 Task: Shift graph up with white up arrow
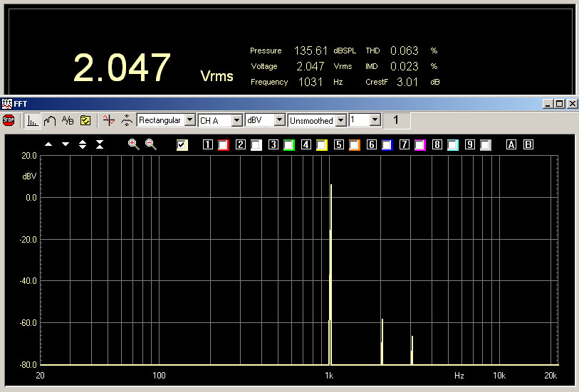click(x=48, y=144)
